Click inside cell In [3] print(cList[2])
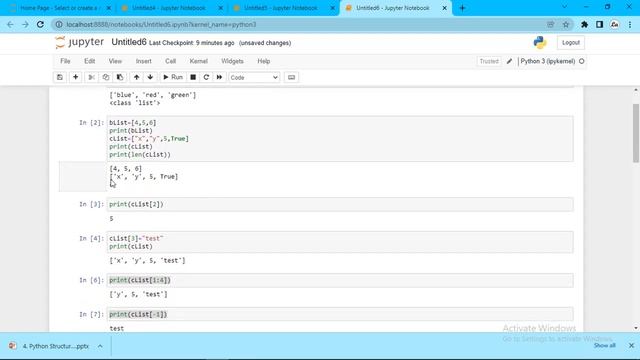 (x=340, y=204)
